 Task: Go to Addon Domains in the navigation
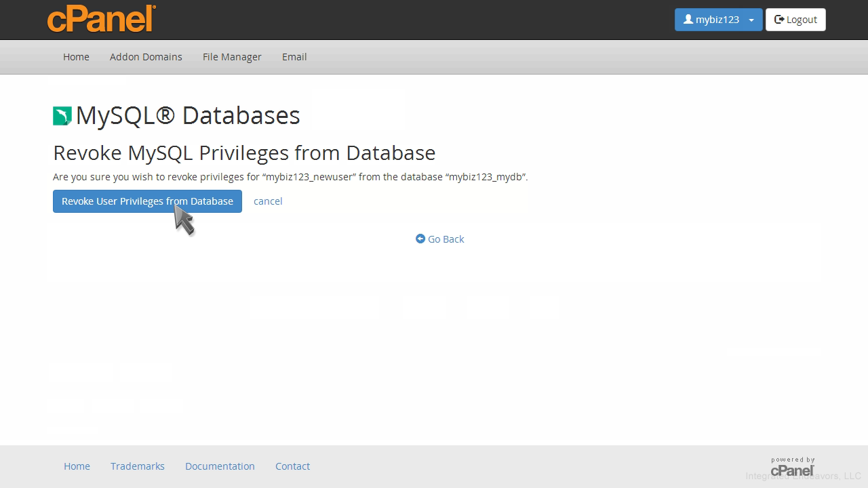pyautogui.click(x=146, y=57)
